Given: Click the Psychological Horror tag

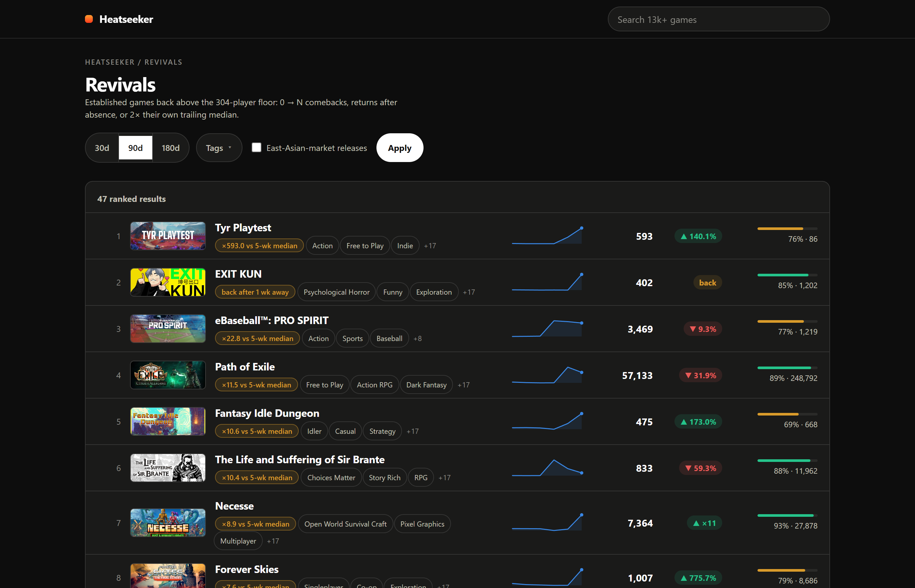Looking at the screenshot, I should pyautogui.click(x=337, y=292).
